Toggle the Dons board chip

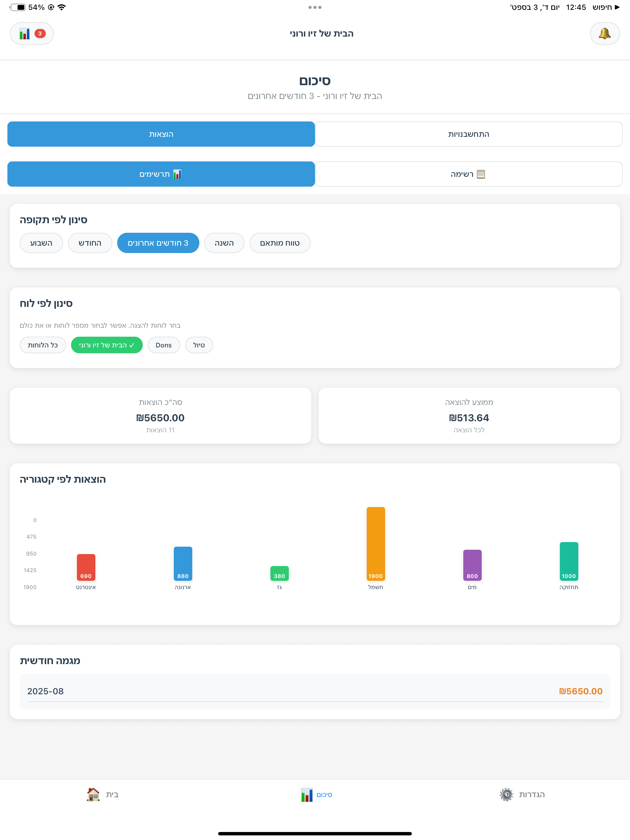click(x=164, y=345)
